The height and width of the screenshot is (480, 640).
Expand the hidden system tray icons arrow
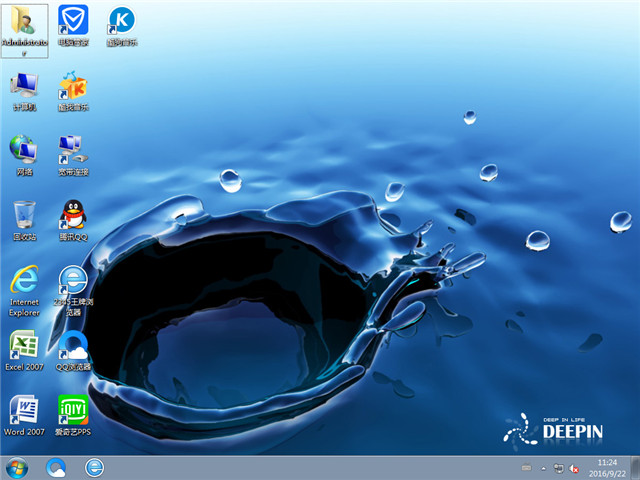click(543, 467)
